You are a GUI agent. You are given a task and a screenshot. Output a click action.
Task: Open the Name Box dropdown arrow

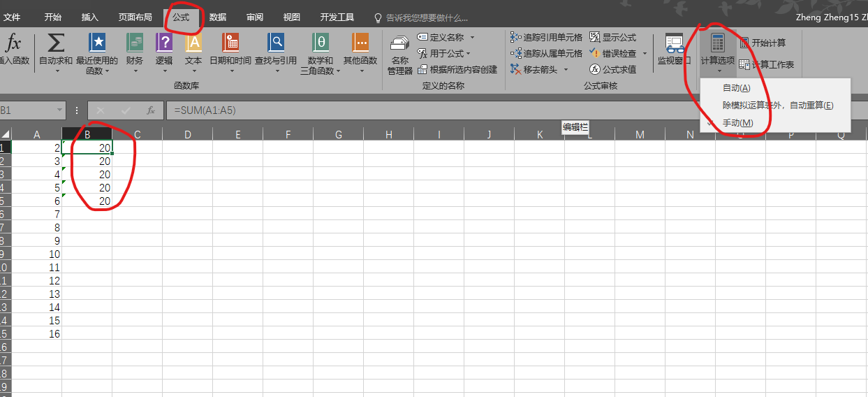point(59,110)
